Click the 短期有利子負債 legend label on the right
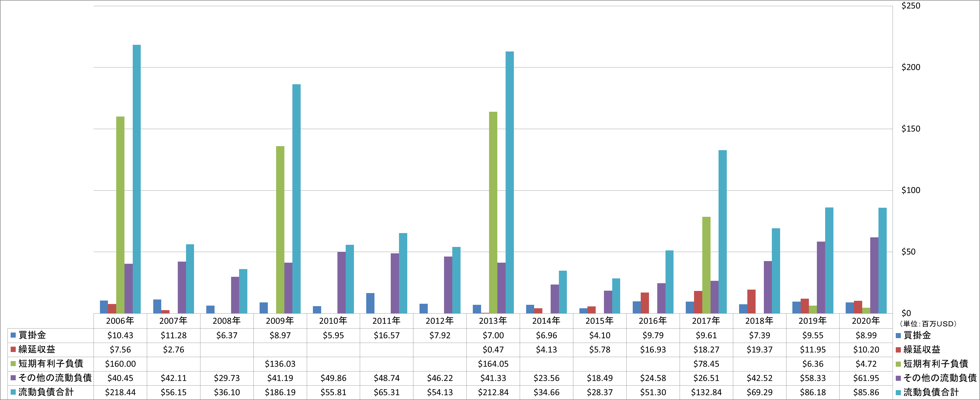The width and height of the screenshot is (980, 400). coord(936,364)
